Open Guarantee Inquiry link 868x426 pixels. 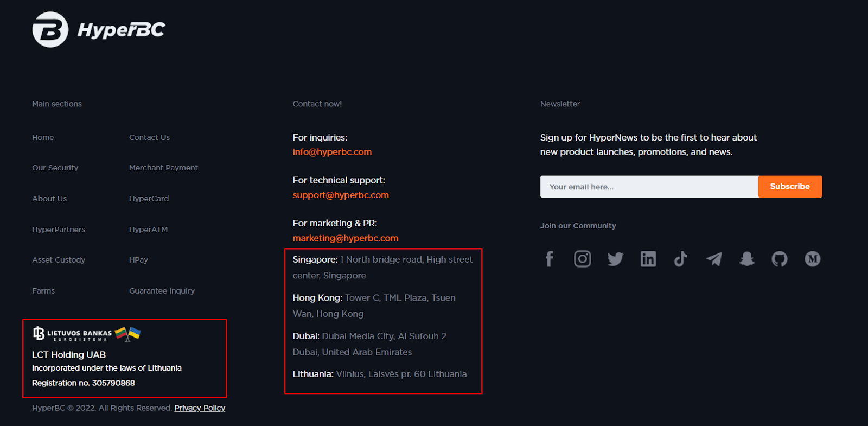tap(162, 291)
